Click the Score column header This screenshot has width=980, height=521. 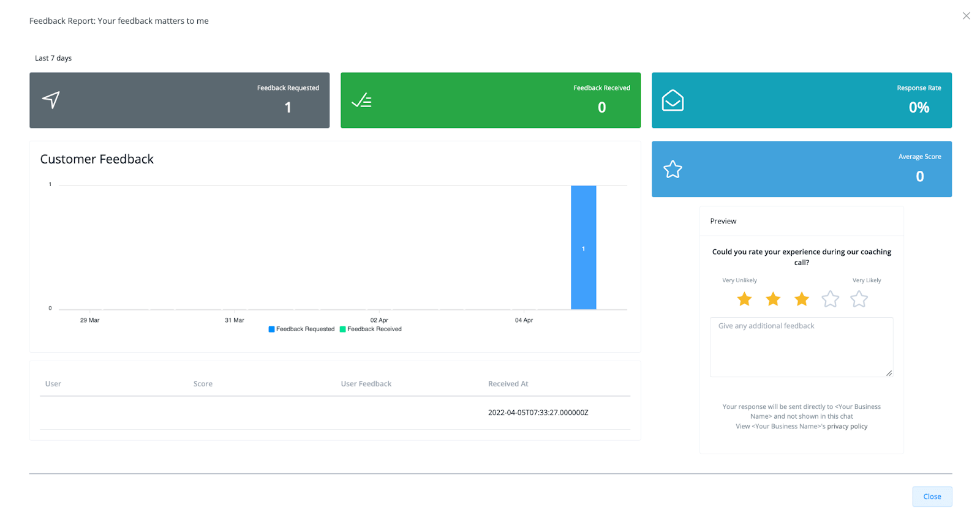tap(203, 384)
